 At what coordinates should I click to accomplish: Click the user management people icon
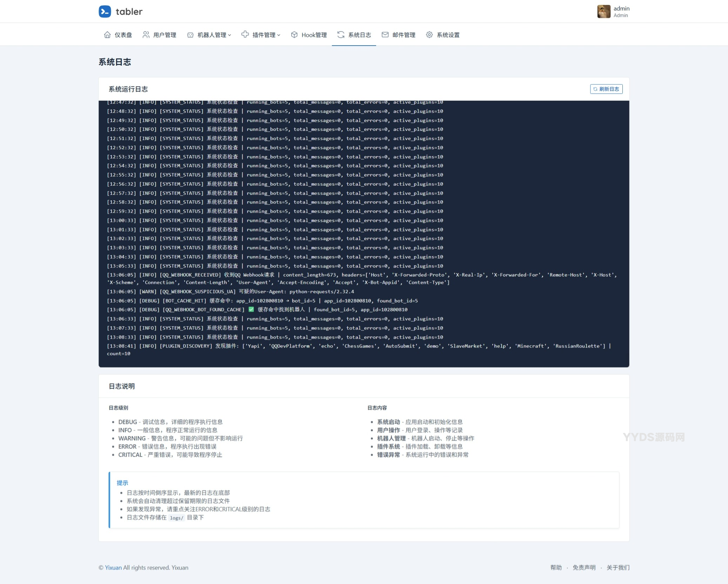(146, 35)
